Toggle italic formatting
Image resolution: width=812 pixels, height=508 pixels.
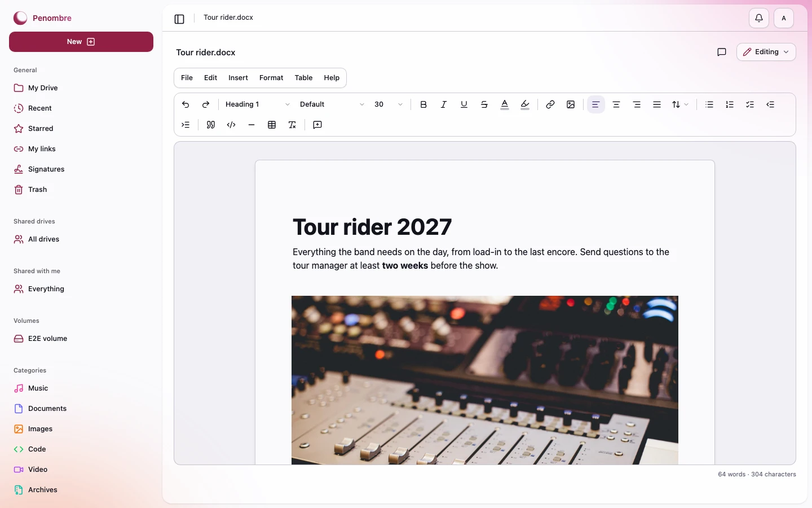tap(444, 104)
